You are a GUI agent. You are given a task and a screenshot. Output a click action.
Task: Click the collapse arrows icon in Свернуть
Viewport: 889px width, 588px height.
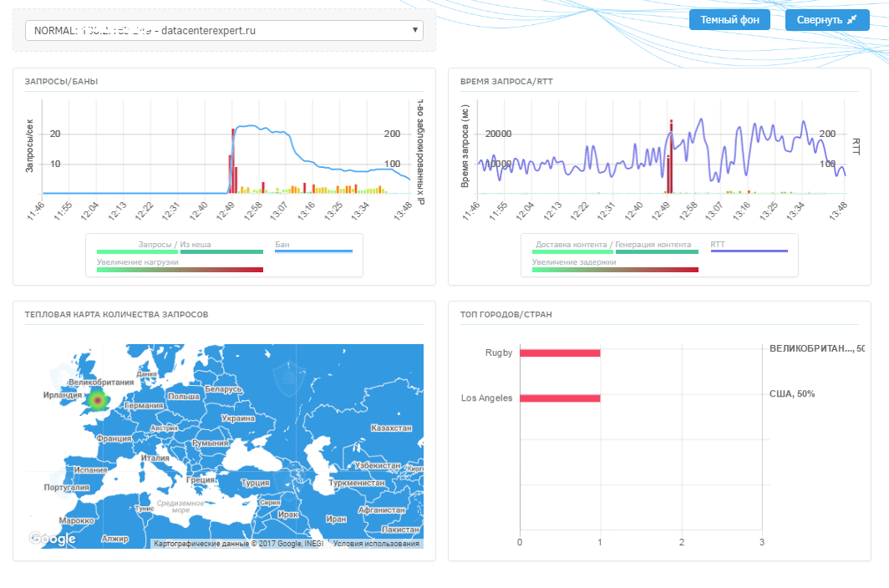click(x=852, y=20)
